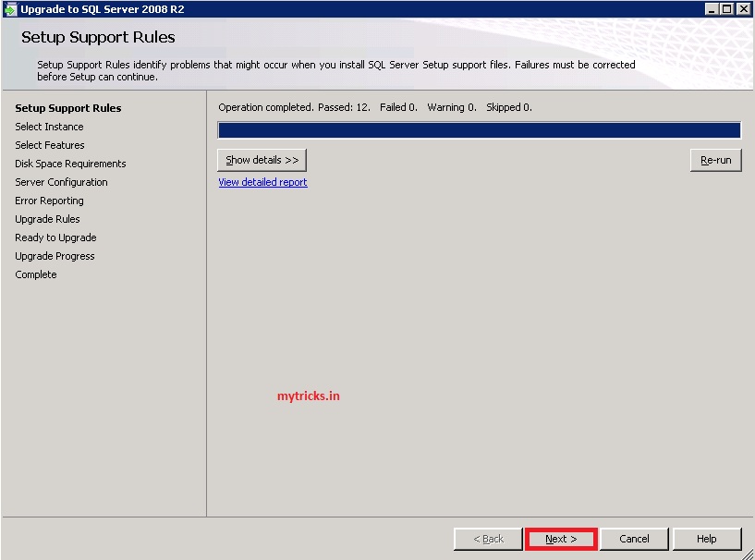Viewport: 755px width, 560px height.
Task: Open the View detailed report link
Action: (262, 182)
